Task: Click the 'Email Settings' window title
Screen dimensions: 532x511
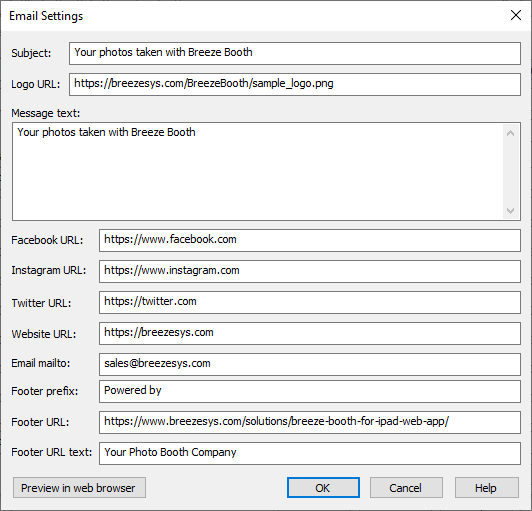Action: click(x=46, y=16)
